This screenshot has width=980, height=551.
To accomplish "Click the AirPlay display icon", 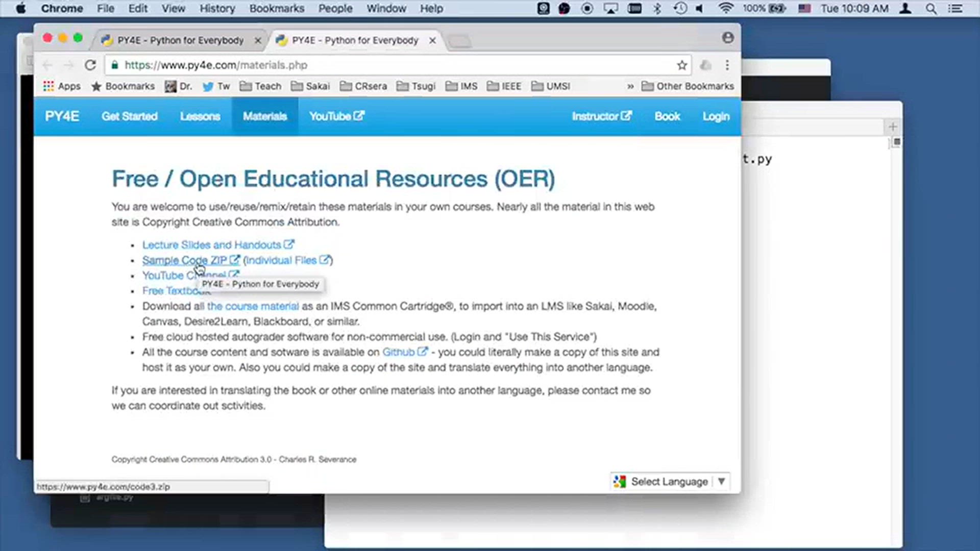I will click(x=610, y=9).
